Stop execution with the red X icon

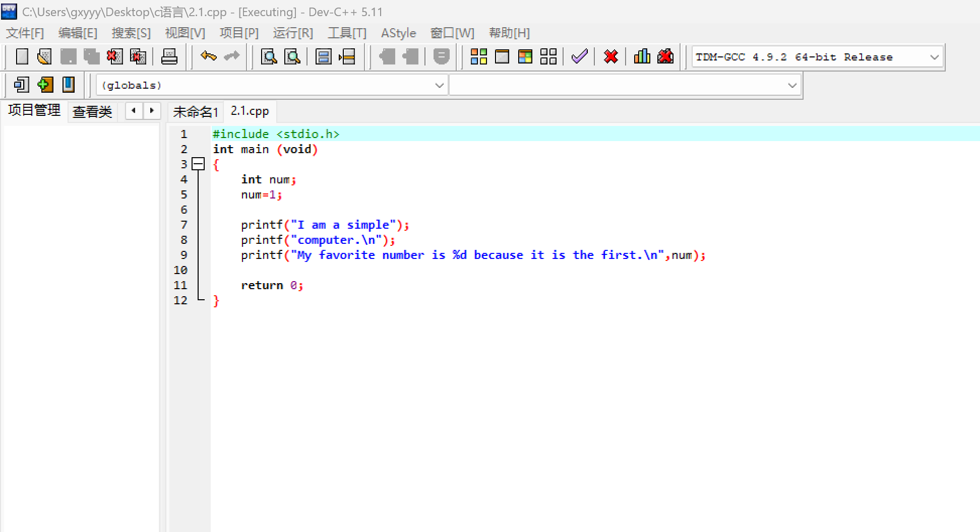[x=611, y=56]
